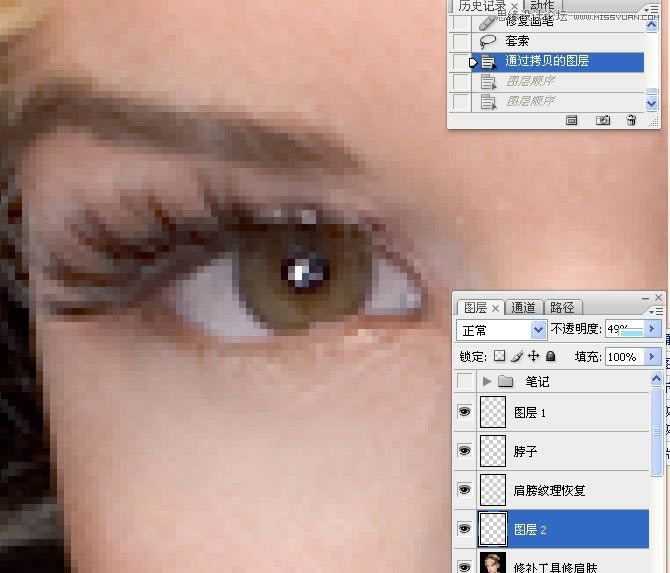Create a new snapshot with the camera icon
Screen dimensions: 670x573
tap(603, 120)
